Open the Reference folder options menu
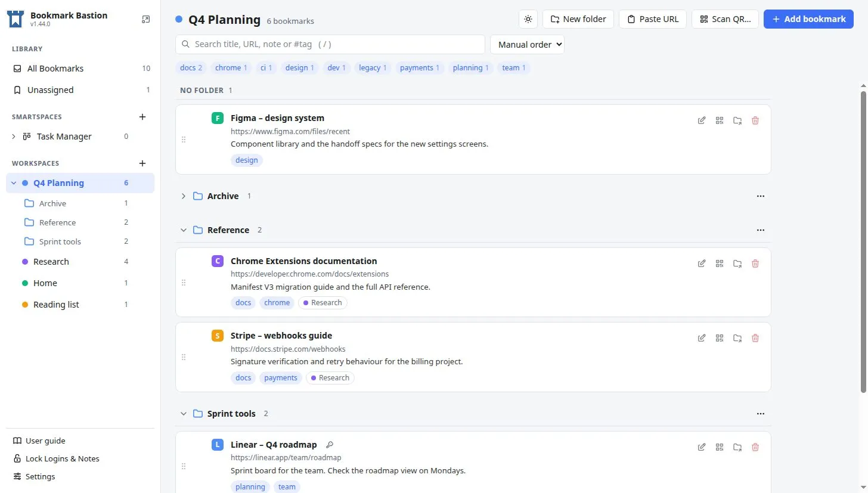Viewport: 868px width, 493px height. (x=760, y=230)
